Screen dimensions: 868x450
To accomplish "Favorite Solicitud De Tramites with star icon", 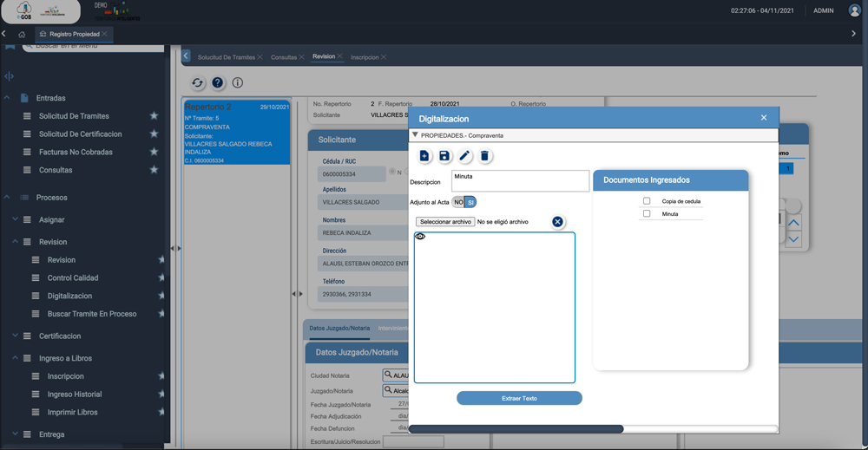I will click(x=154, y=116).
